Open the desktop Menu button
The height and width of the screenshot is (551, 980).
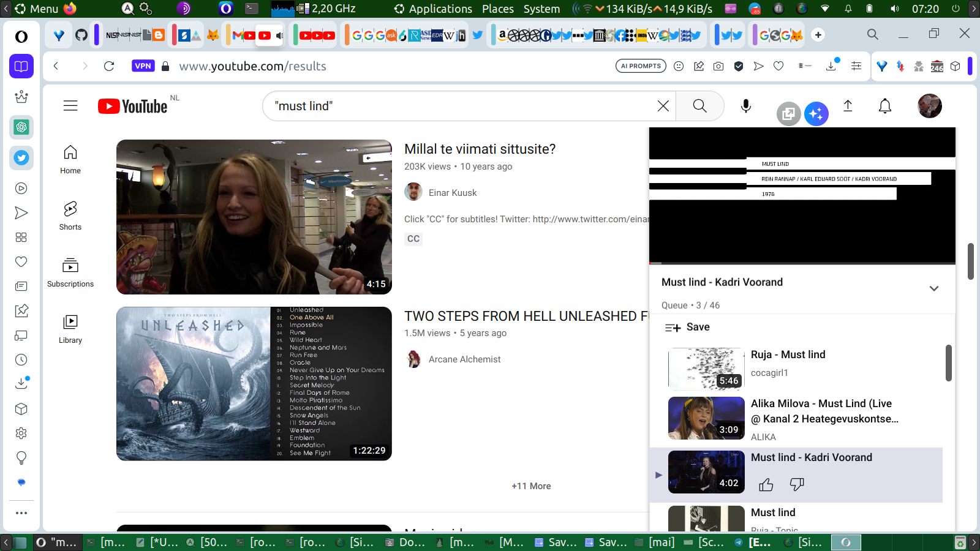tap(37, 9)
